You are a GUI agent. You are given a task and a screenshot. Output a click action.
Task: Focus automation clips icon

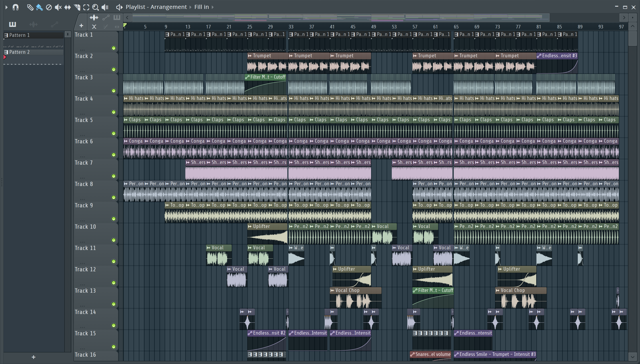pos(106,18)
